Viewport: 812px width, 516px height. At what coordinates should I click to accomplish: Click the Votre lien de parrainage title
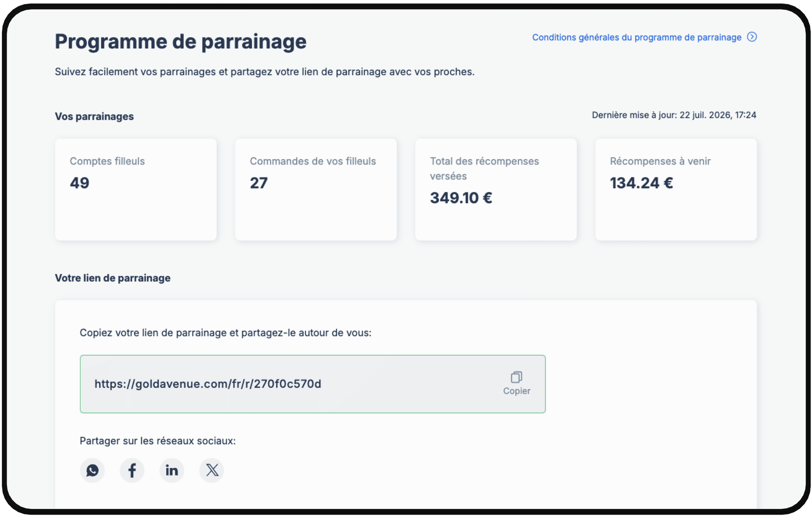click(113, 278)
